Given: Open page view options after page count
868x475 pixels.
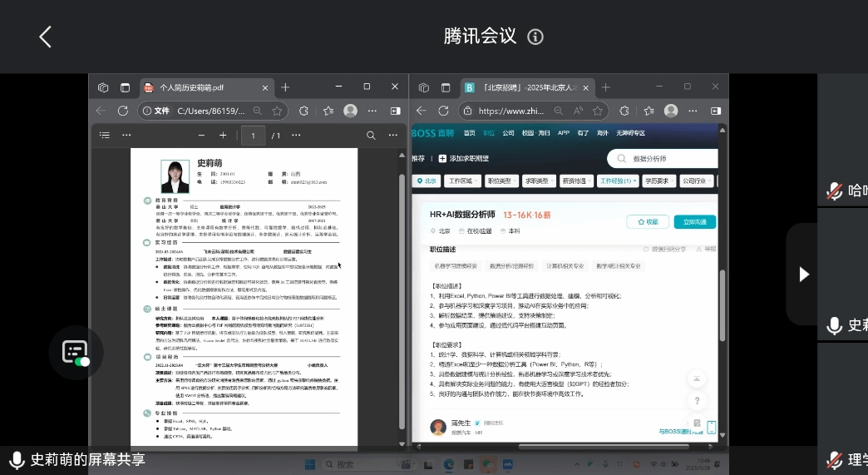Looking at the screenshot, I should 296,135.
